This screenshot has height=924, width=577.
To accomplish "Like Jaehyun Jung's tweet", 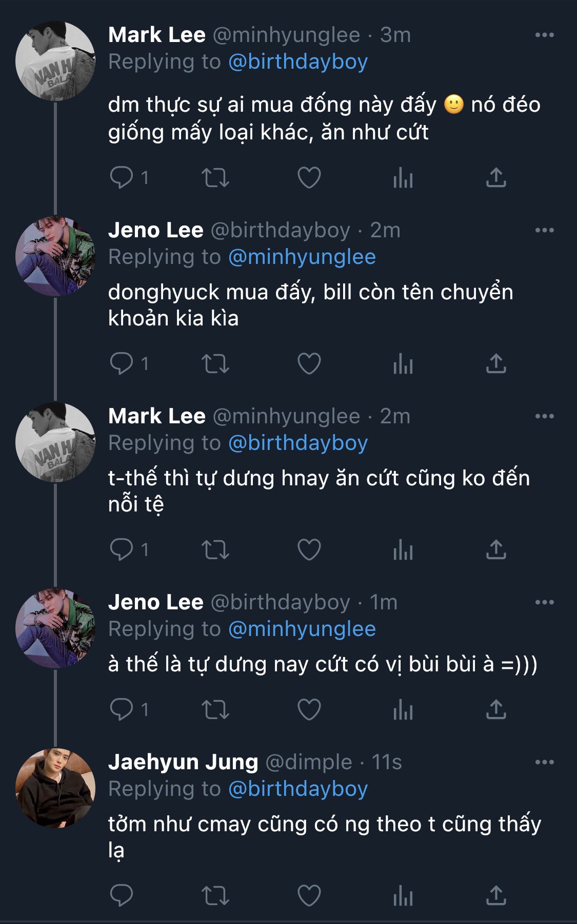I will [309, 896].
